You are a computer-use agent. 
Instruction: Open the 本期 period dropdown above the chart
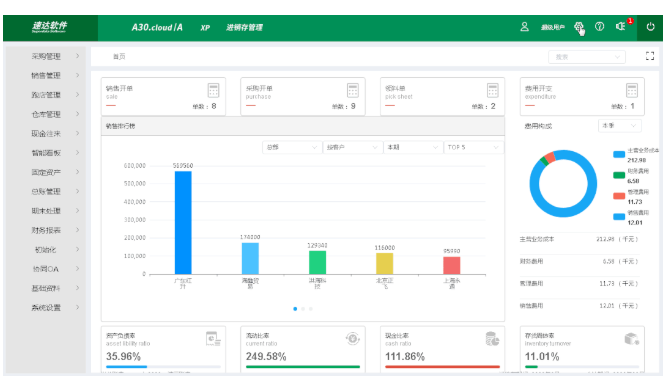[x=413, y=147]
